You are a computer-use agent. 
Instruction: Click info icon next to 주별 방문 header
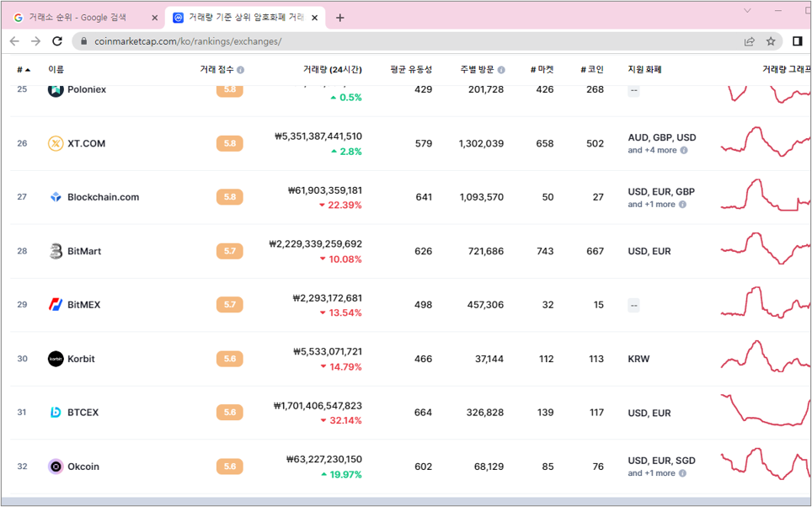(x=501, y=70)
